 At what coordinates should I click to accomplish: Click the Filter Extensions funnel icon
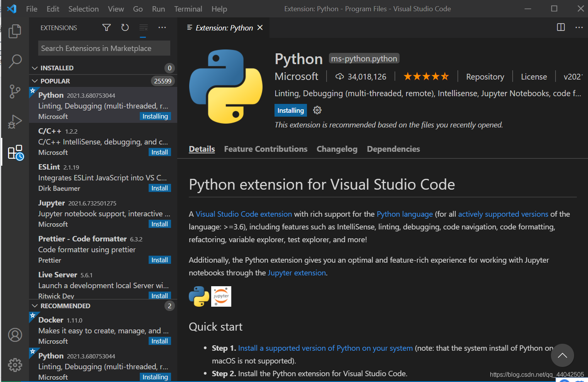[107, 27]
